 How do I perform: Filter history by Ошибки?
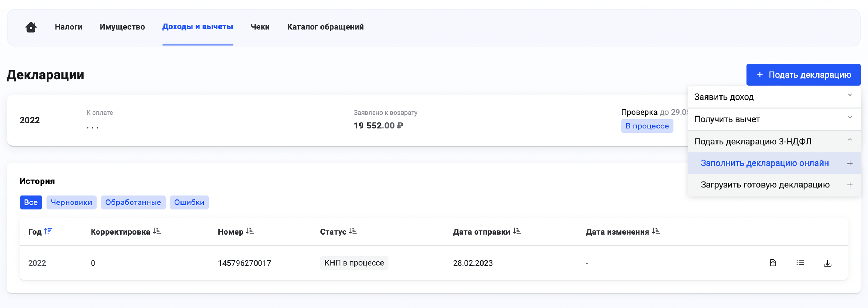click(189, 202)
